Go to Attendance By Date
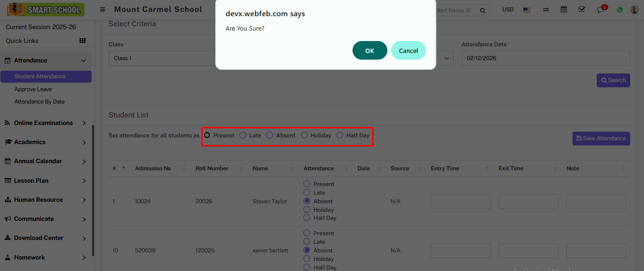This screenshot has width=644, height=271. coord(39,102)
